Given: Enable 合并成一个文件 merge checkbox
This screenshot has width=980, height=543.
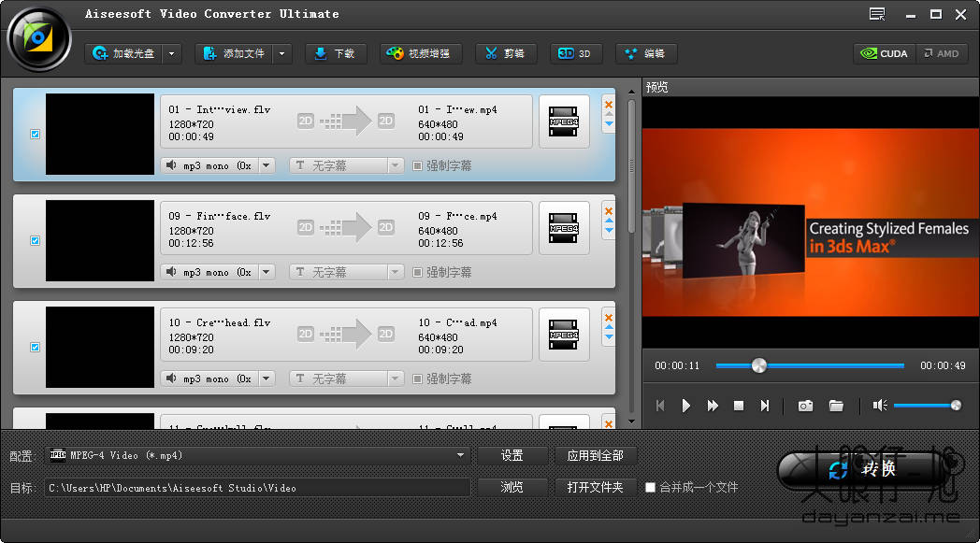Looking at the screenshot, I should click(x=650, y=487).
